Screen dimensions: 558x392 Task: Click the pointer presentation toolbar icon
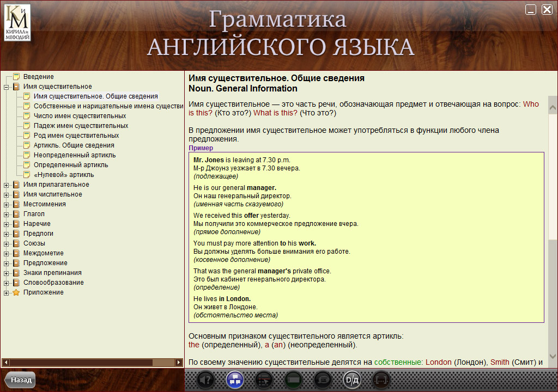[x=264, y=380]
